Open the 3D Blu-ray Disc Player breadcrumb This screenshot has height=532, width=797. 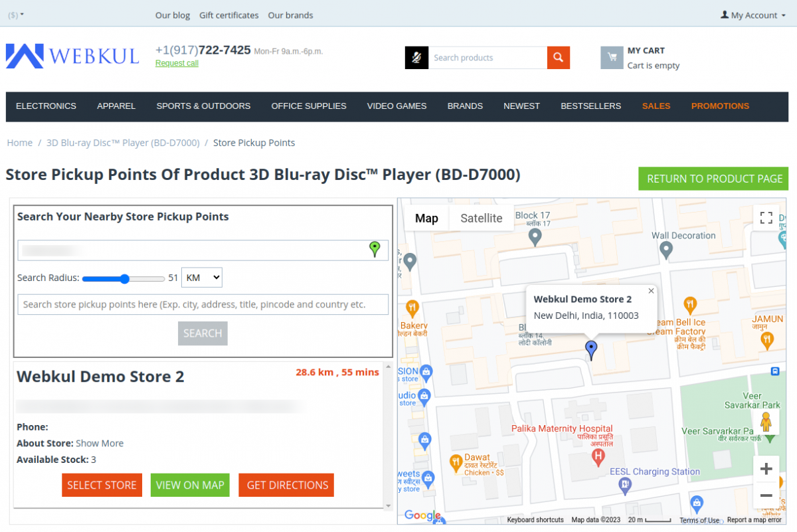tap(123, 143)
